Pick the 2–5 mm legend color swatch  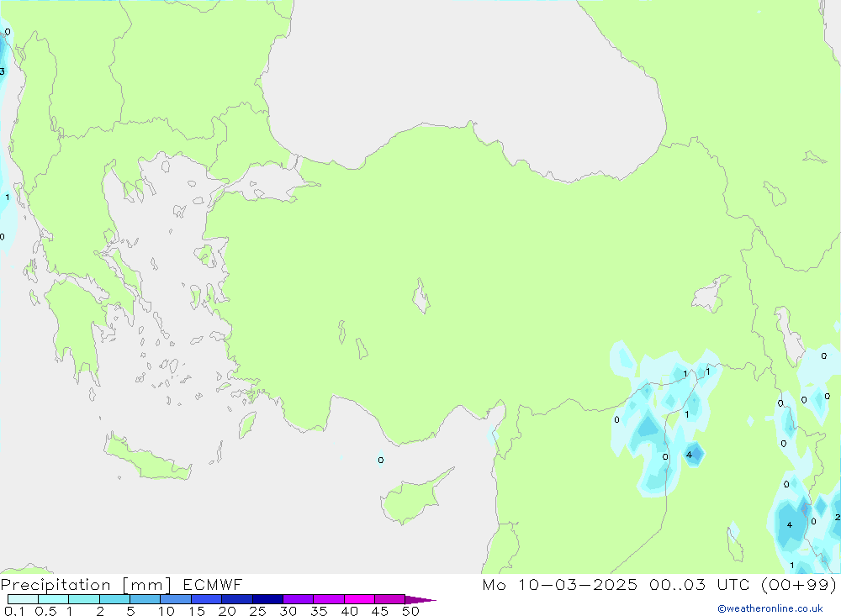click(114, 599)
